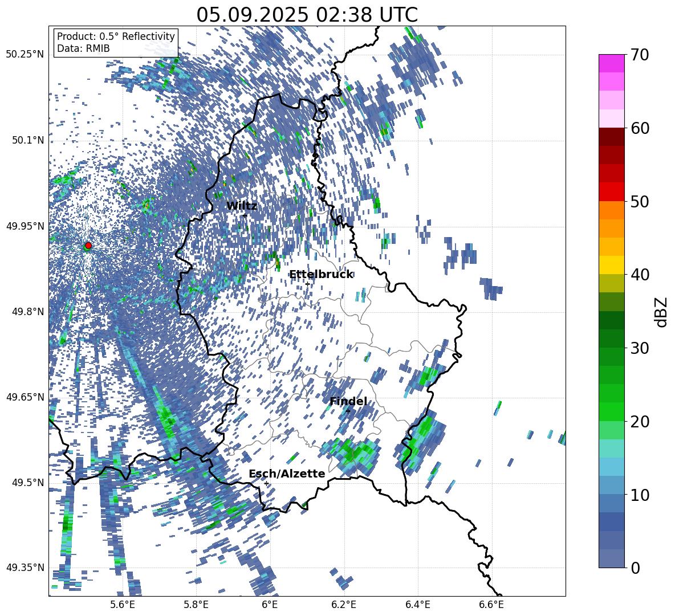Click the 49.8°N latitude label

pyautogui.click(x=27, y=311)
